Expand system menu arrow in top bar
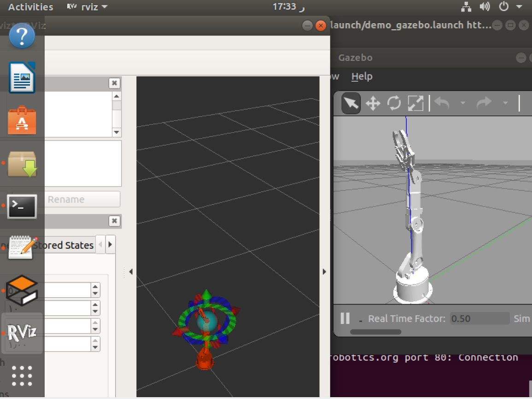Screen dimensions: 532x399 pos(519,6)
